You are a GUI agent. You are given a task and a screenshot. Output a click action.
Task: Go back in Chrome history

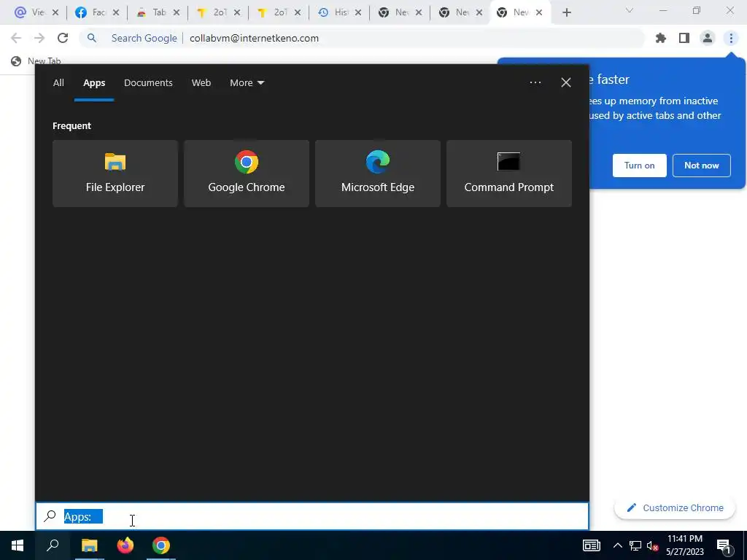click(x=16, y=38)
